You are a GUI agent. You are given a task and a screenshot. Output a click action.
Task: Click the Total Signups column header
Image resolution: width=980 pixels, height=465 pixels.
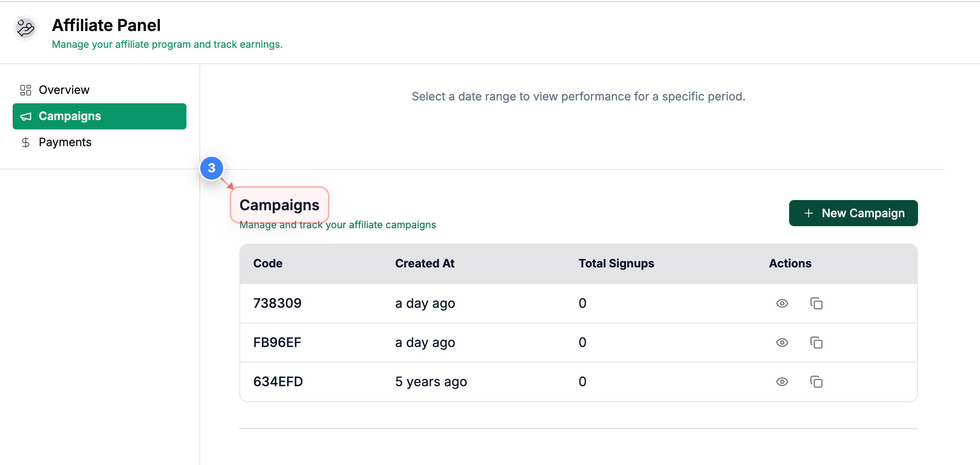(616, 263)
